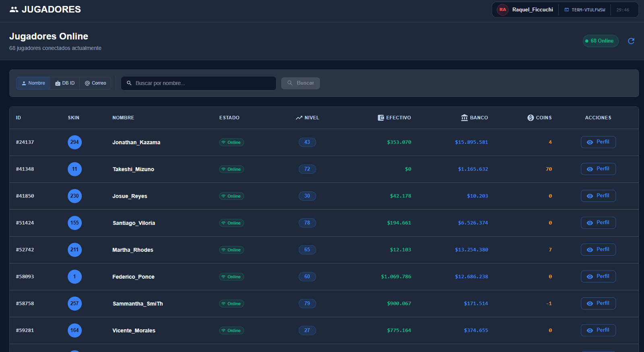Click level badge 72
The height and width of the screenshot is (352, 644).
tap(307, 169)
